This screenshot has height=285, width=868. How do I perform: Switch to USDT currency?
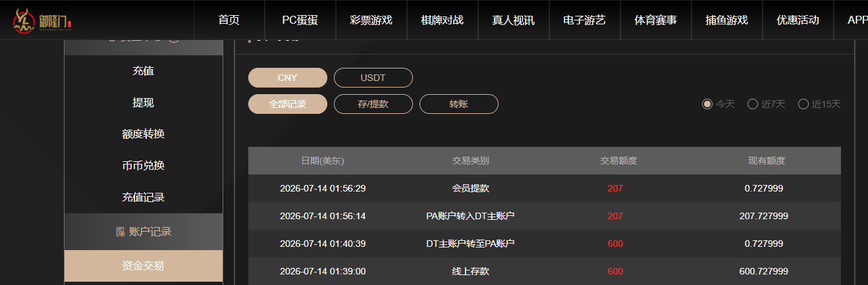373,78
